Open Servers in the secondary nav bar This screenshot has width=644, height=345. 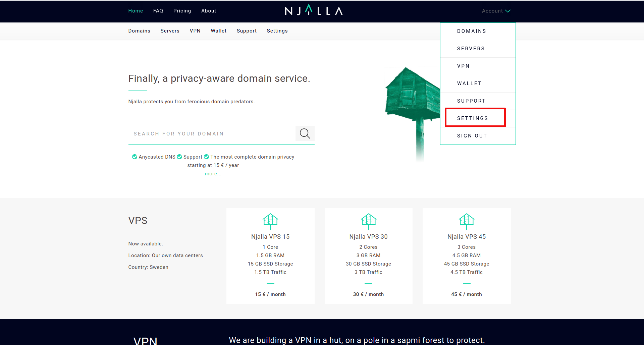click(170, 31)
